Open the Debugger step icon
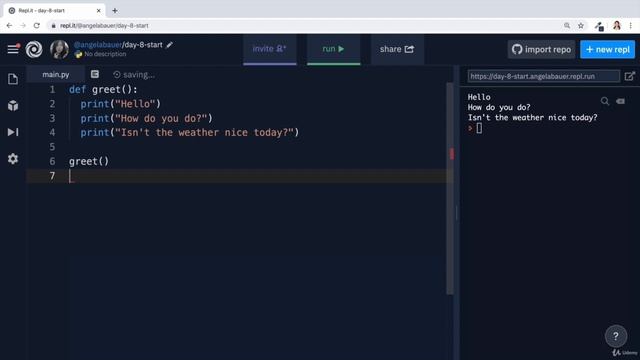This screenshot has width=640, height=360. 13,132
